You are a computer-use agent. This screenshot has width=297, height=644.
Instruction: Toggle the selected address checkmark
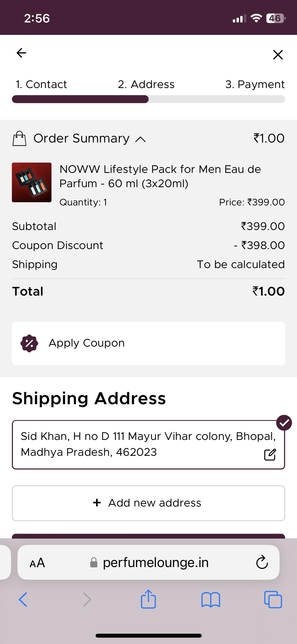tap(284, 423)
